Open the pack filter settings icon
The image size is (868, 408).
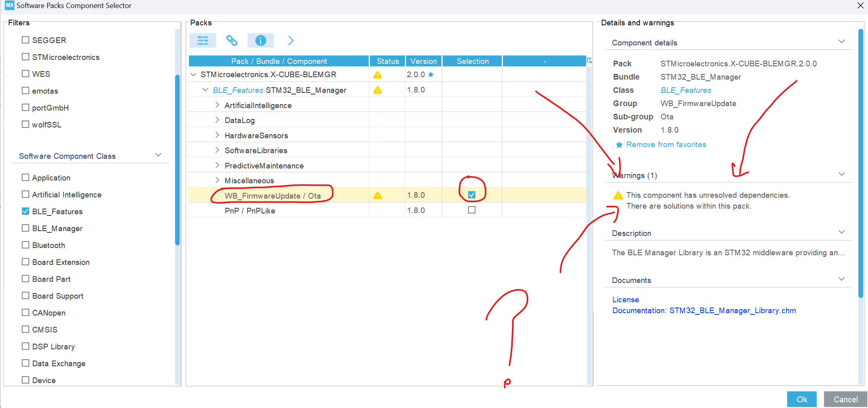point(203,40)
